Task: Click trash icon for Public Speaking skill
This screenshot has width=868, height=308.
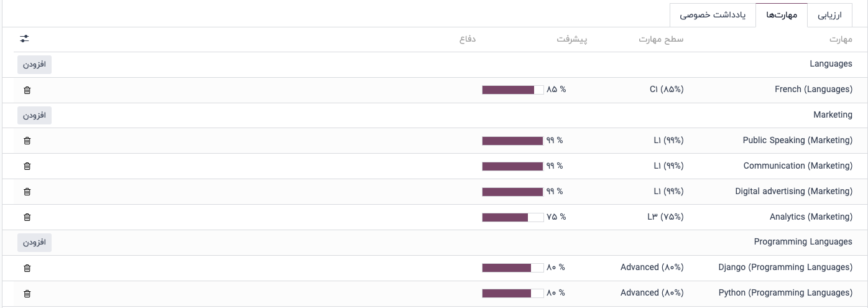Action: (x=27, y=141)
